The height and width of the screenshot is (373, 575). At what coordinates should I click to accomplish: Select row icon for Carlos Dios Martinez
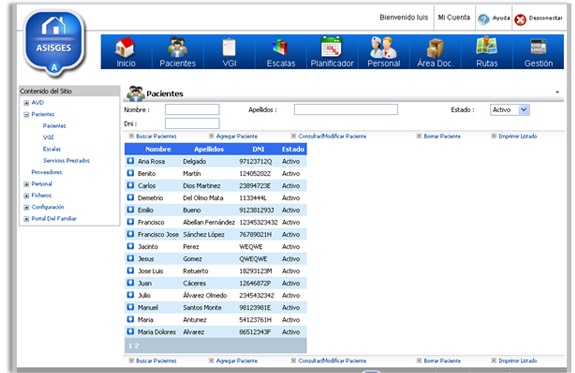coord(131,185)
